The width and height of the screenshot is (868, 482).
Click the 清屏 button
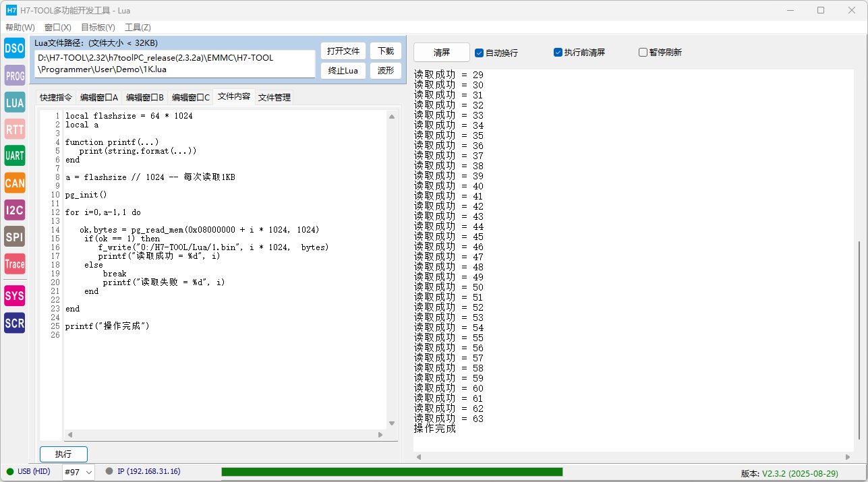(442, 53)
